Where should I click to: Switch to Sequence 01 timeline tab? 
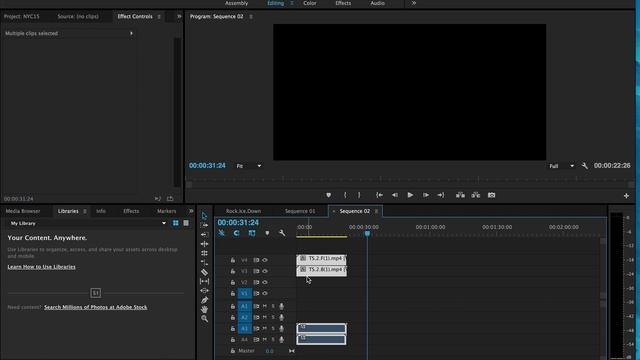(300, 211)
